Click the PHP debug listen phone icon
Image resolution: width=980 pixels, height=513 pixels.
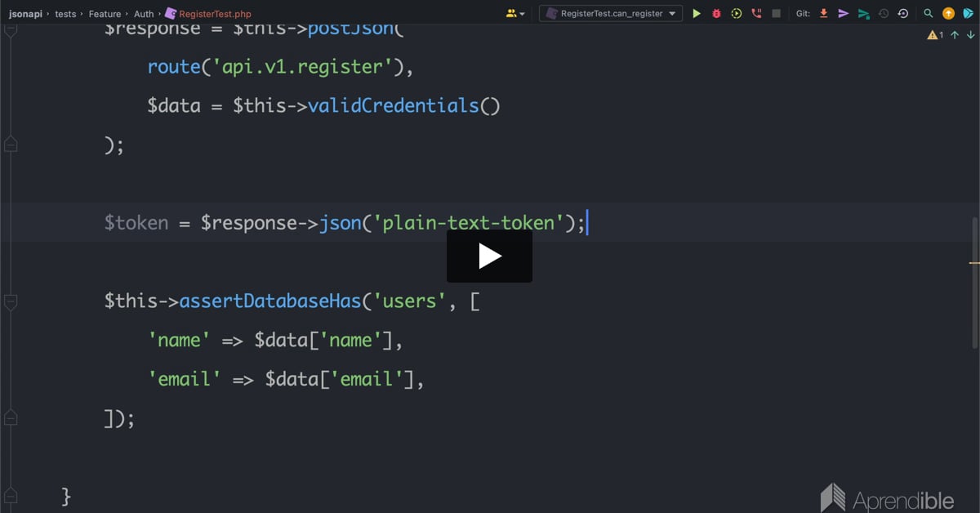[x=756, y=13]
